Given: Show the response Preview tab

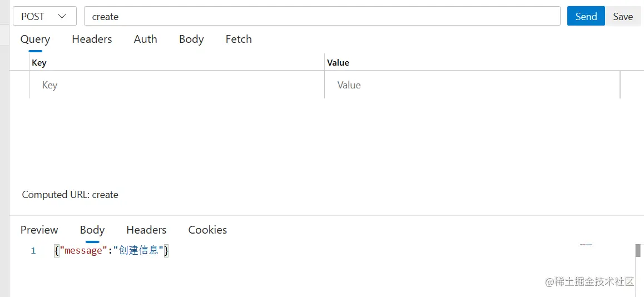Looking at the screenshot, I should (x=39, y=230).
